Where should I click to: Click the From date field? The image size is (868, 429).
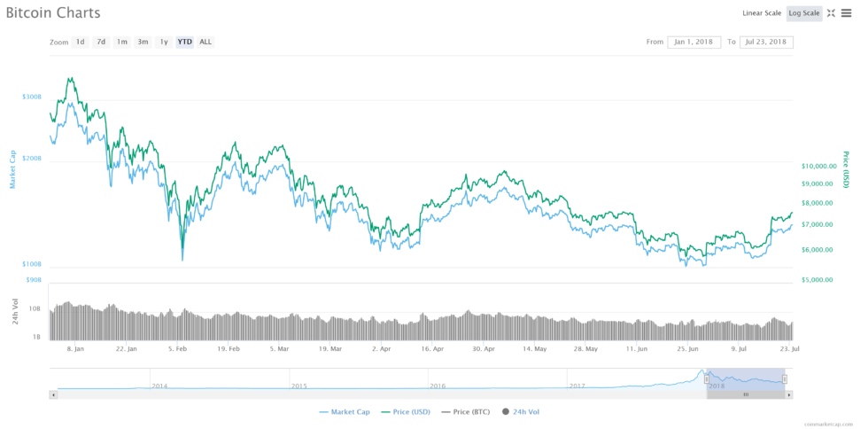[694, 42]
